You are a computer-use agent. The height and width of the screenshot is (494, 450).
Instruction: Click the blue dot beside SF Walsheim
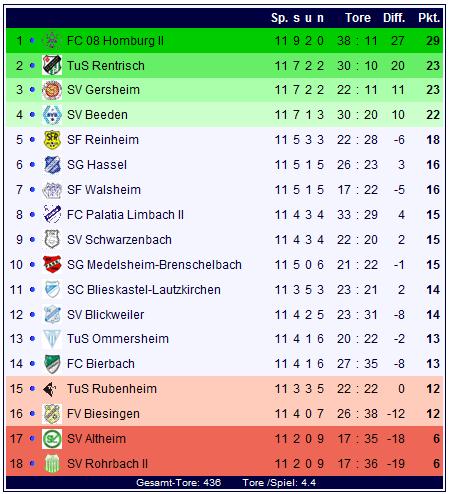[x=32, y=190]
